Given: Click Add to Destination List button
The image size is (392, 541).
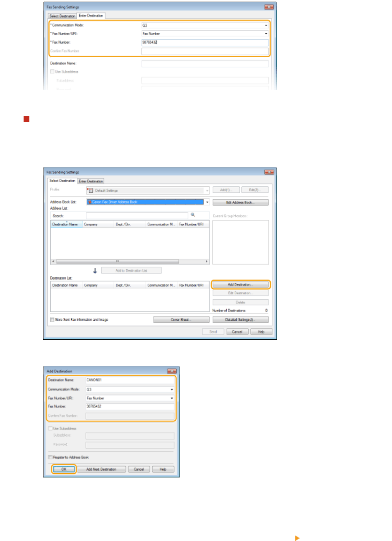Looking at the screenshot, I should [x=131, y=270].
